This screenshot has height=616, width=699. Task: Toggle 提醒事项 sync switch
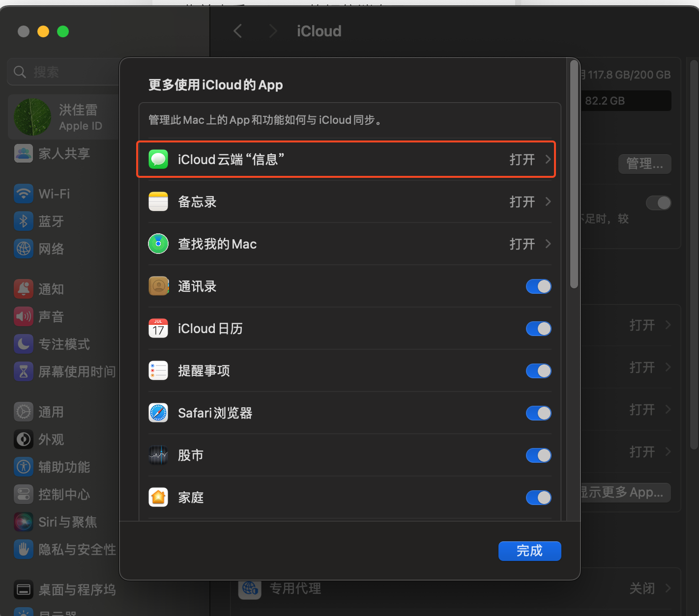point(538,371)
